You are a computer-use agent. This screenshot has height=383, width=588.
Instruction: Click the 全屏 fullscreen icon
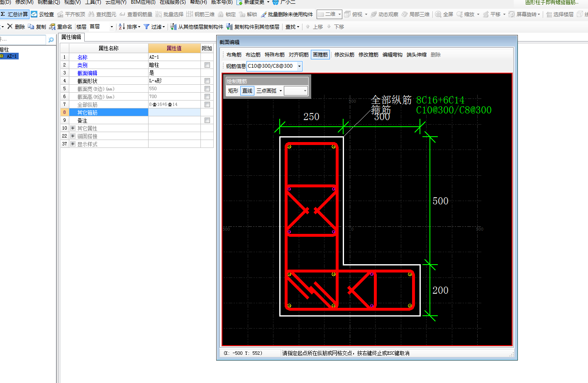click(438, 14)
